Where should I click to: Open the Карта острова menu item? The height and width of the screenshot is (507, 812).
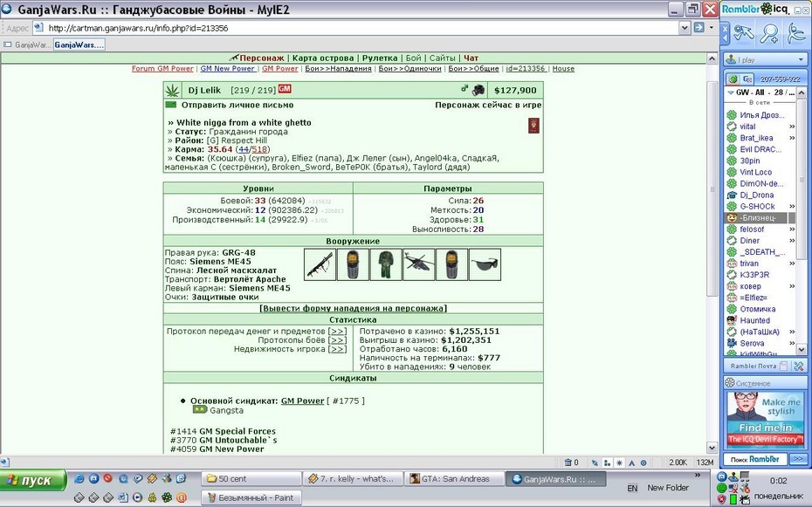tap(323, 58)
